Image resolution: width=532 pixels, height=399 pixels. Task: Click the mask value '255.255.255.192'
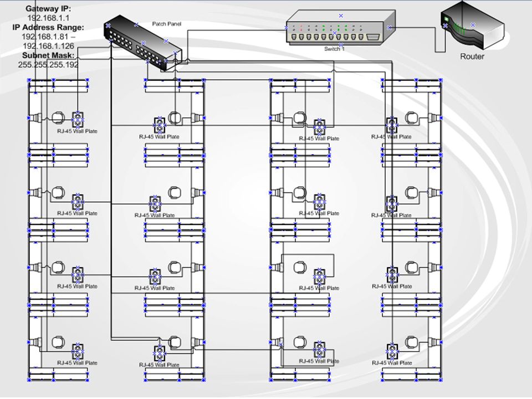48,64
